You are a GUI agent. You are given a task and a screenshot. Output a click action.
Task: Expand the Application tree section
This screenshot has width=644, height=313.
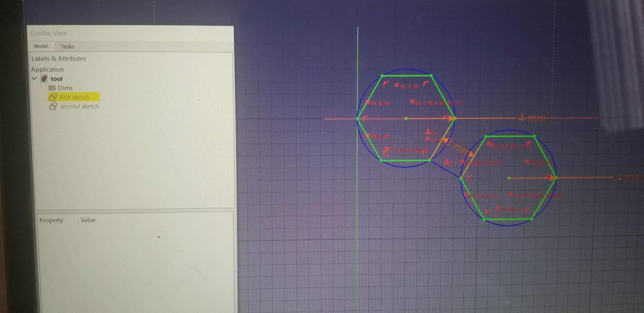48,69
